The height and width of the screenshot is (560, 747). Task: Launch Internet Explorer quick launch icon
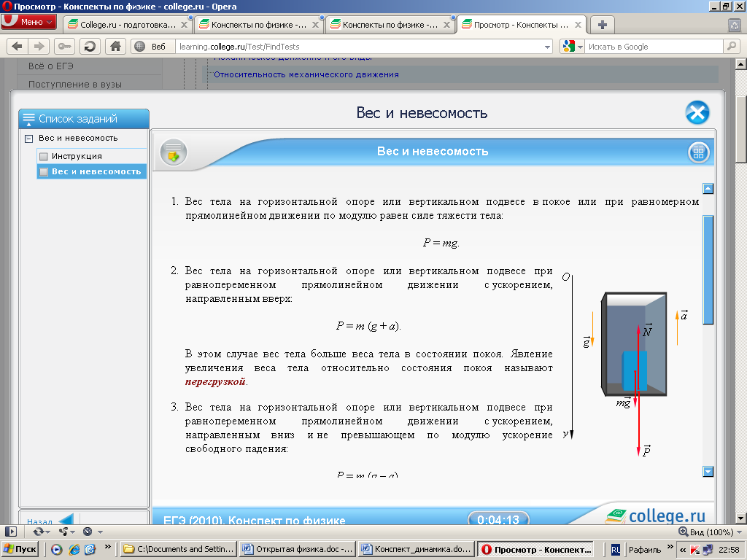[74, 550]
